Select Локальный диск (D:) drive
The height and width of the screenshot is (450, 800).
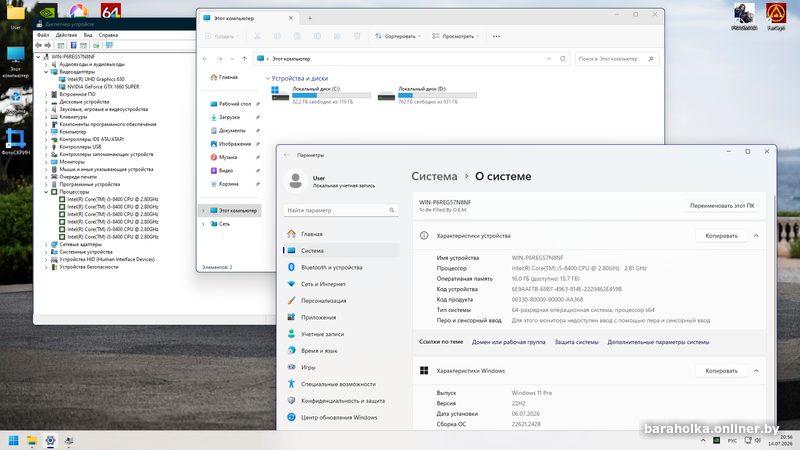428,95
